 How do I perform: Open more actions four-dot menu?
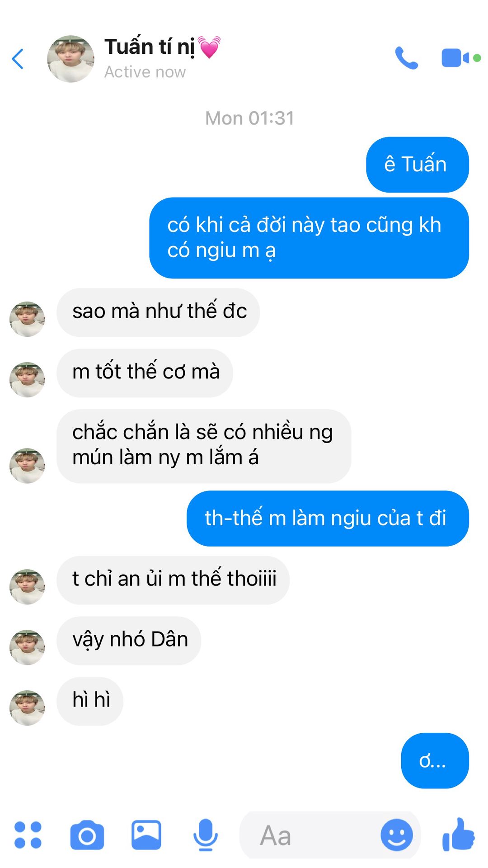click(x=28, y=835)
